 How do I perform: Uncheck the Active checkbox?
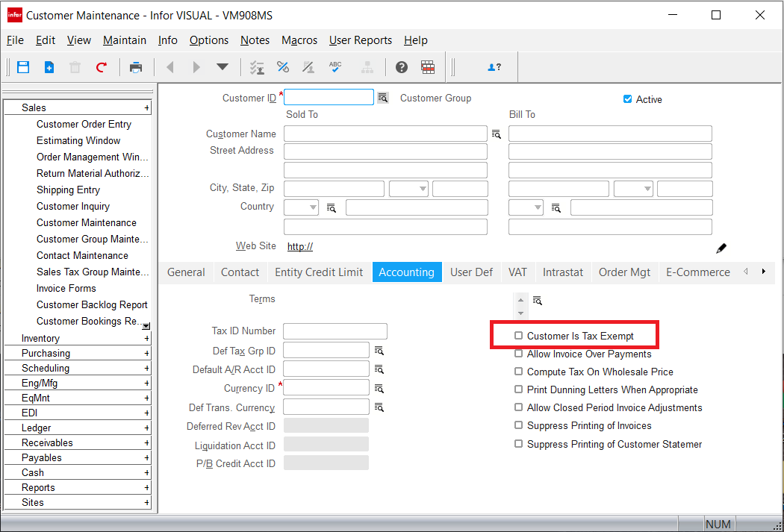(627, 99)
